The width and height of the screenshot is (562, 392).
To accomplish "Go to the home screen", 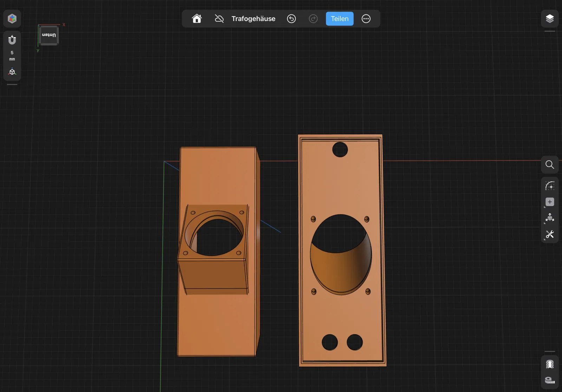I will pyautogui.click(x=197, y=19).
